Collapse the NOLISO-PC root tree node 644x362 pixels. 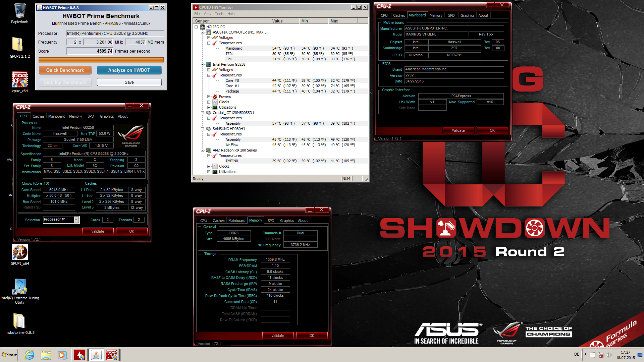click(196, 27)
